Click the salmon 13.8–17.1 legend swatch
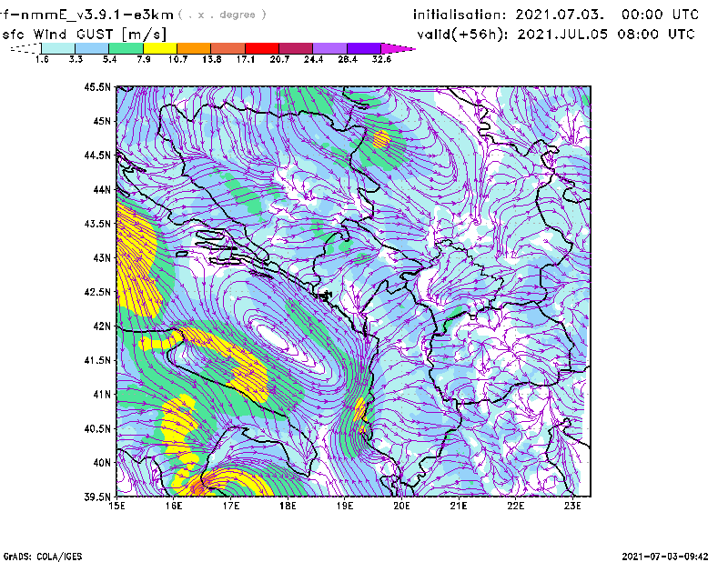 (228, 48)
